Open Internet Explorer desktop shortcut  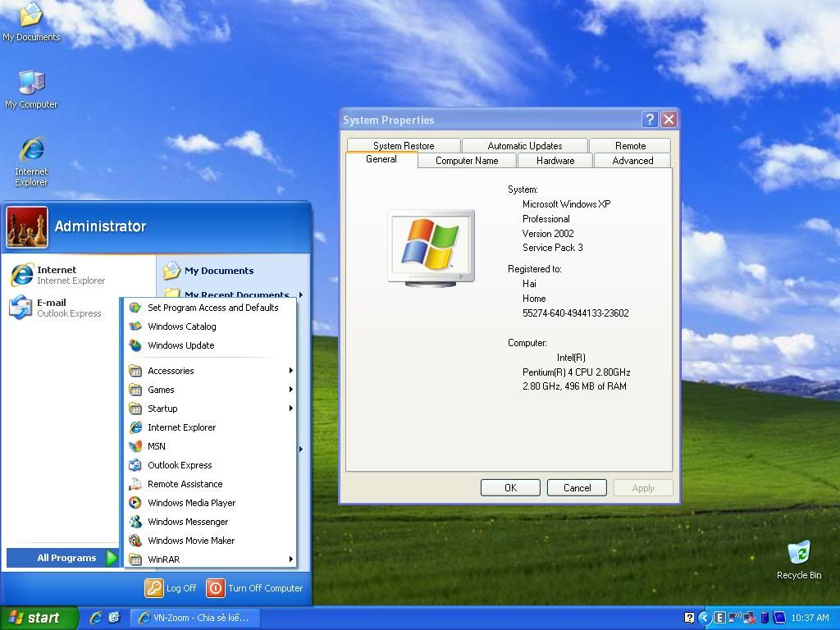(31, 162)
